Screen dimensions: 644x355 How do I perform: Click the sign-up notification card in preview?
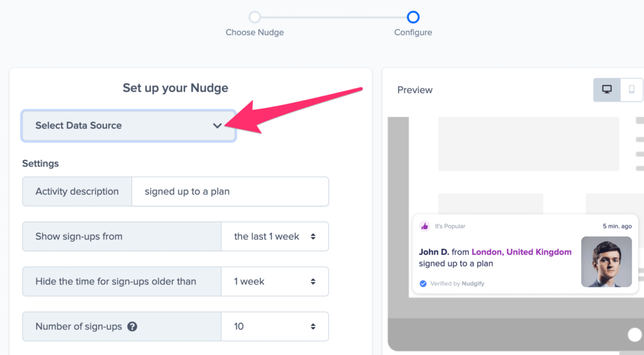pos(525,254)
